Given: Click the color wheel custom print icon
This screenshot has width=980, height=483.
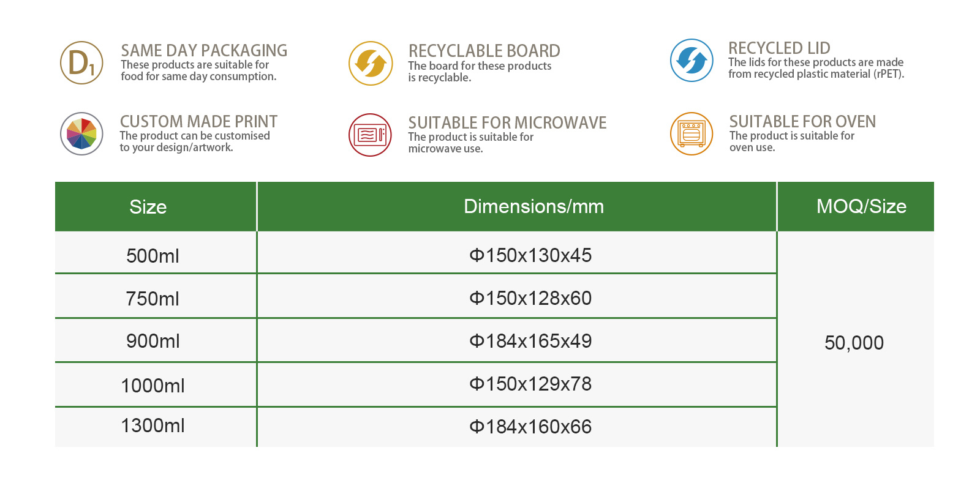Looking at the screenshot, I should [81, 133].
